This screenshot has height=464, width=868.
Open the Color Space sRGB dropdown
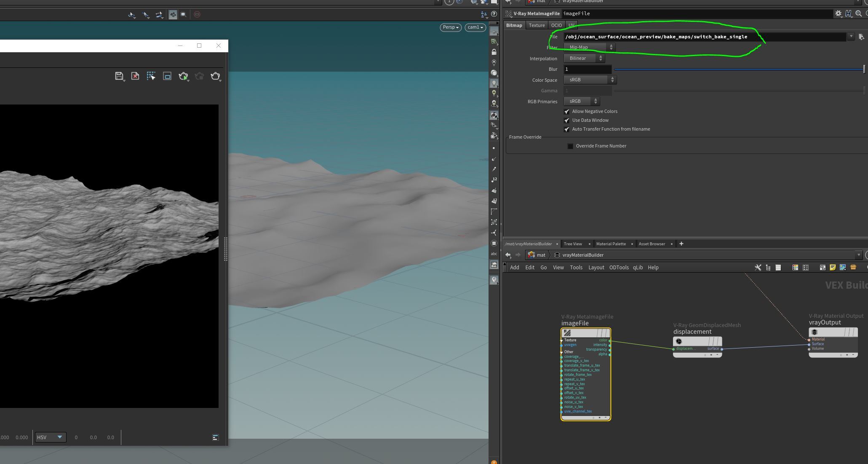(x=590, y=80)
